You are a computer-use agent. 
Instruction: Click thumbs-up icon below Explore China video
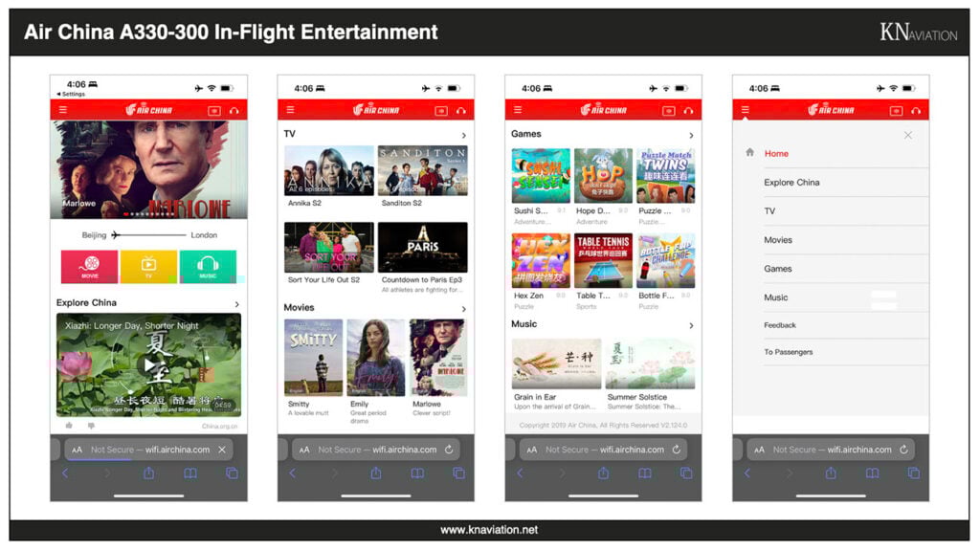click(x=69, y=426)
